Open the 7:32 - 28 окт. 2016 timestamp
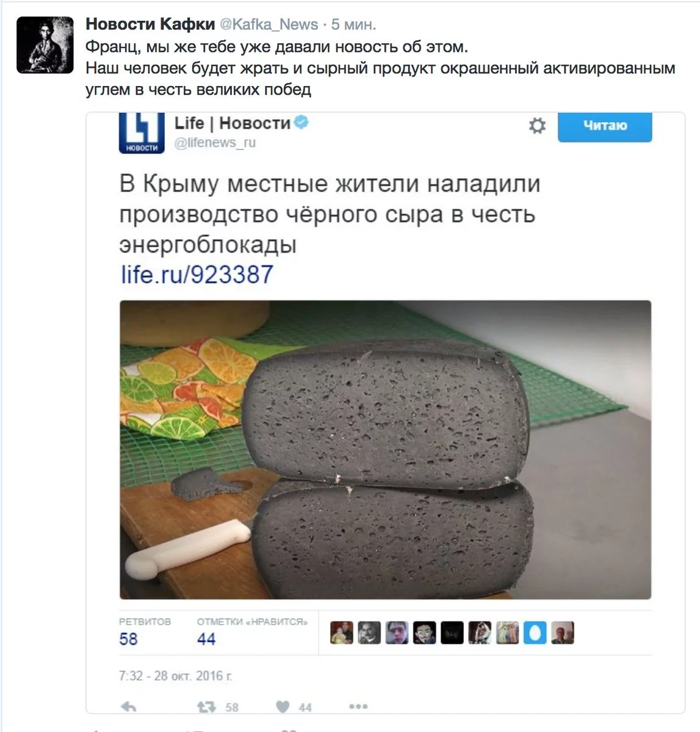 176,675
